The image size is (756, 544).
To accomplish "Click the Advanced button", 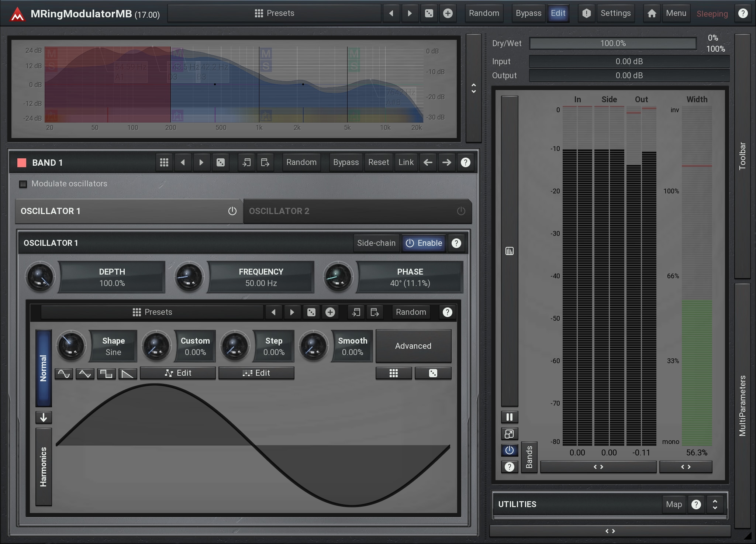I will 413,346.
